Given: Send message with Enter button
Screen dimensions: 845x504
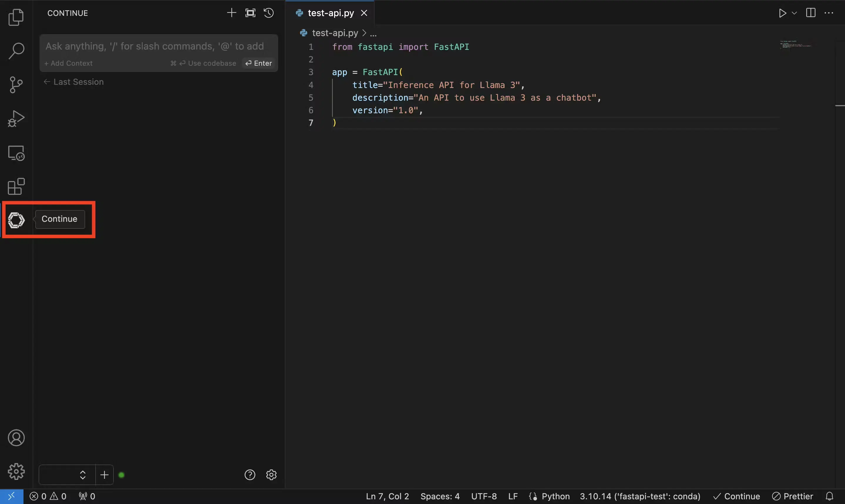Looking at the screenshot, I should tap(259, 63).
